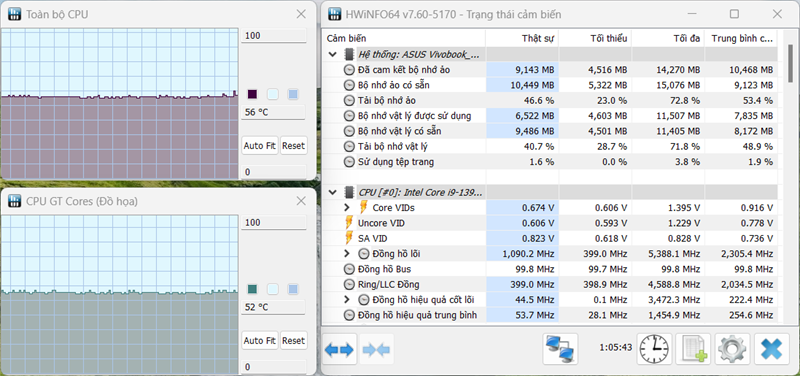Screen dimensions: 800x376
Task: Click the Cảm biến column header
Action: [404, 38]
